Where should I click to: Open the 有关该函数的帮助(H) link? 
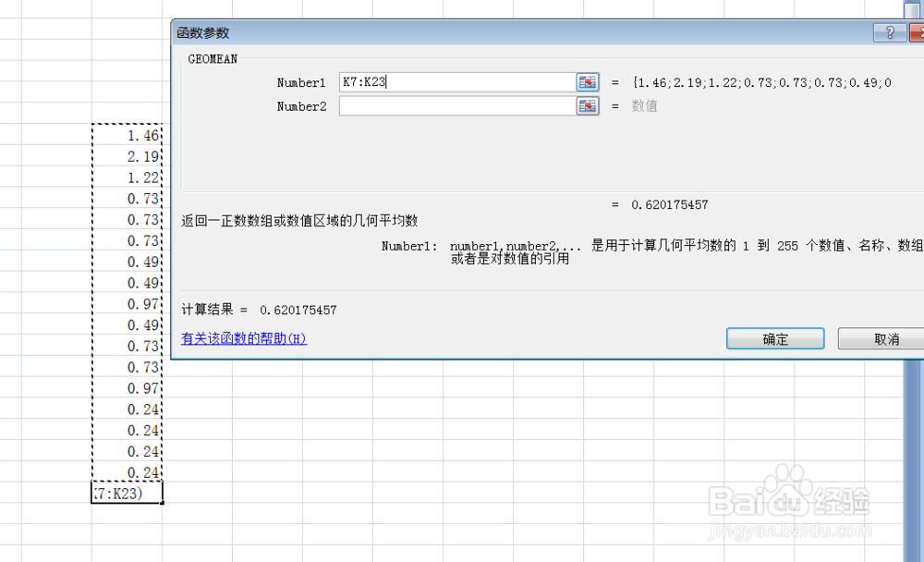pos(244,338)
